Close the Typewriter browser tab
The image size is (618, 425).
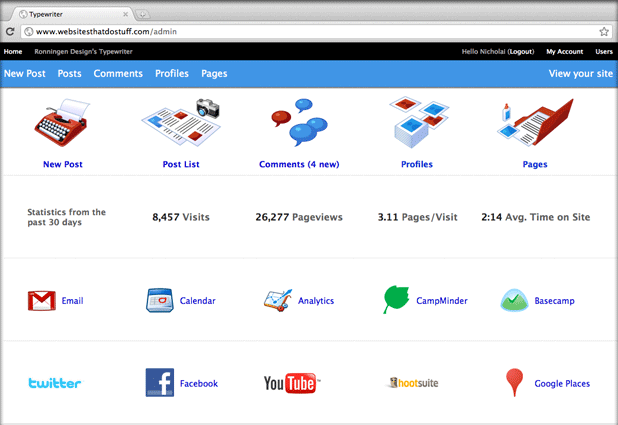[125, 14]
